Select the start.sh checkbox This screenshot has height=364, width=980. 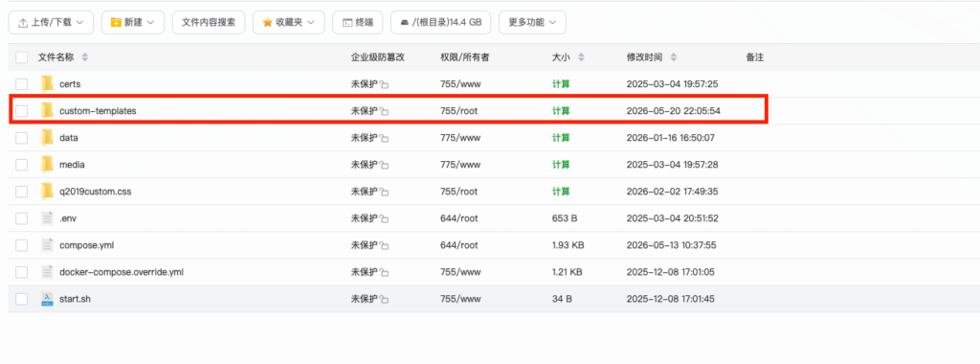click(22, 299)
